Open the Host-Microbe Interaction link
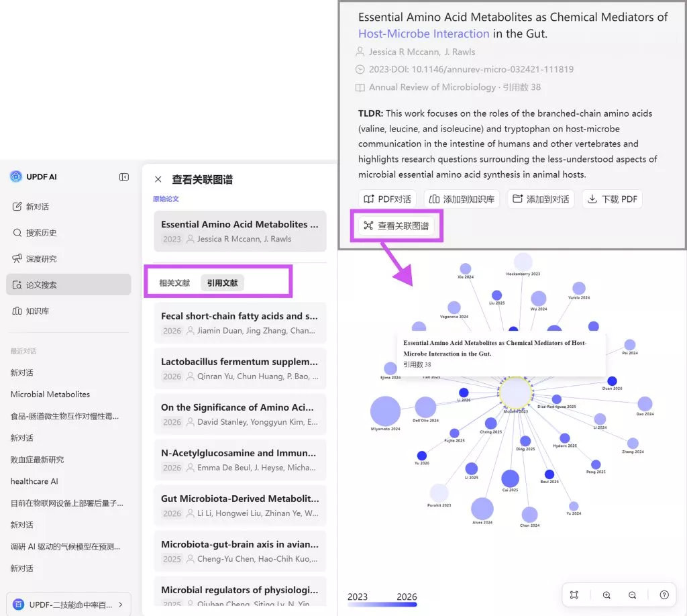Viewport: 687px width, 616px height. (x=423, y=34)
